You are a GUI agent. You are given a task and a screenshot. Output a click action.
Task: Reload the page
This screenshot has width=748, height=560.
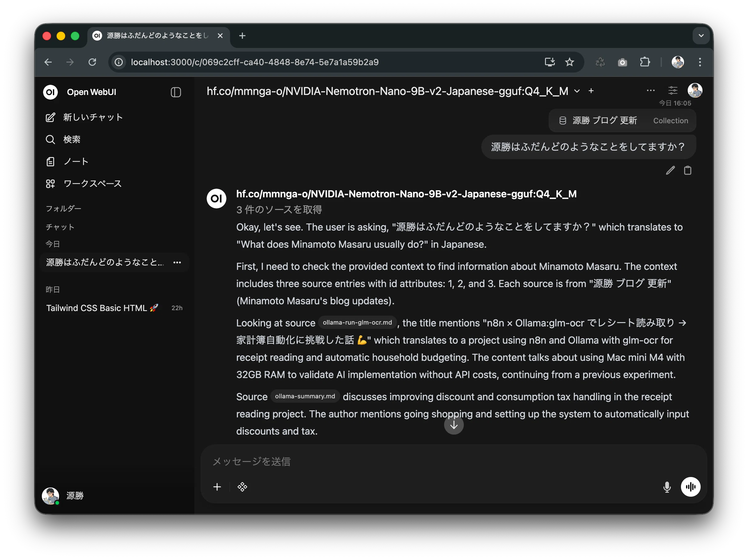click(x=92, y=62)
